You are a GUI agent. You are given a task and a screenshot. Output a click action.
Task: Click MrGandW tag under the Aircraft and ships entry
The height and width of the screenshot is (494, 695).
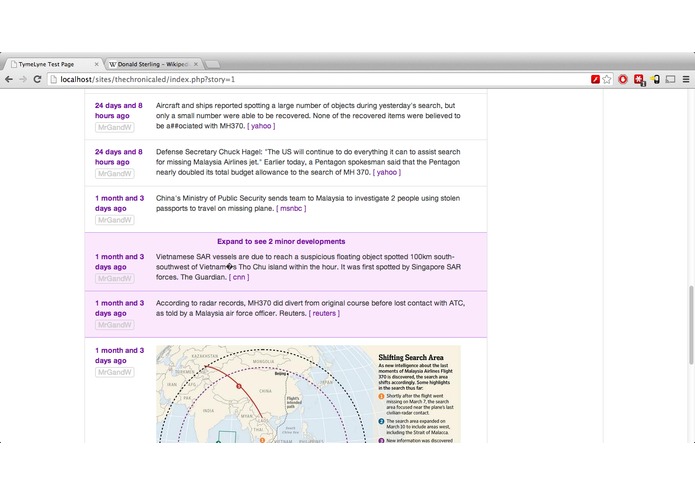115,127
